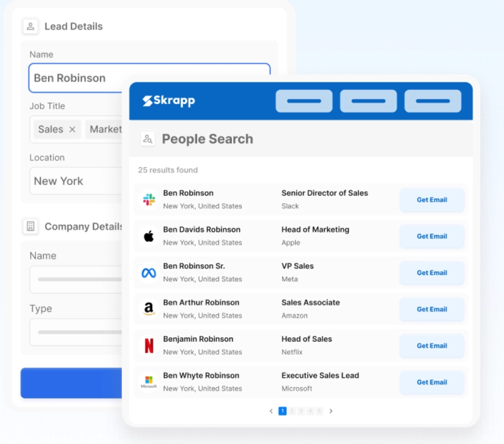
Task: Click "Head of Marketing" title
Action: point(315,230)
